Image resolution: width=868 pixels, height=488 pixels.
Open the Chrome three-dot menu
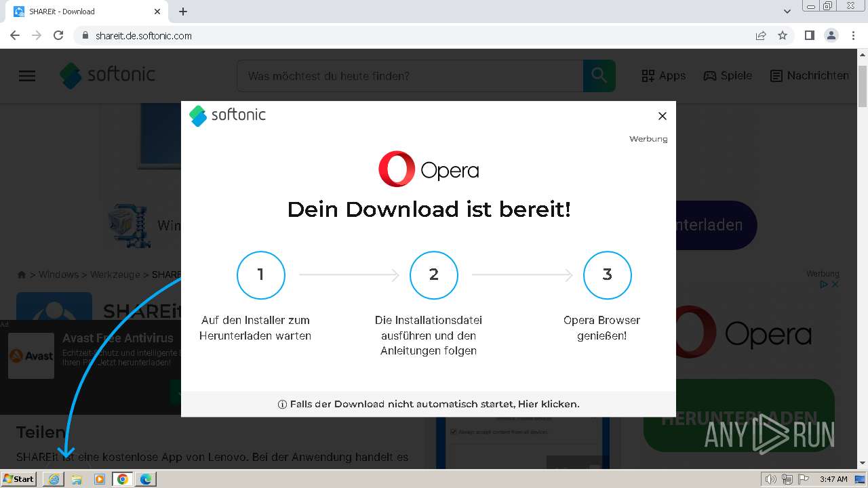tap(853, 35)
